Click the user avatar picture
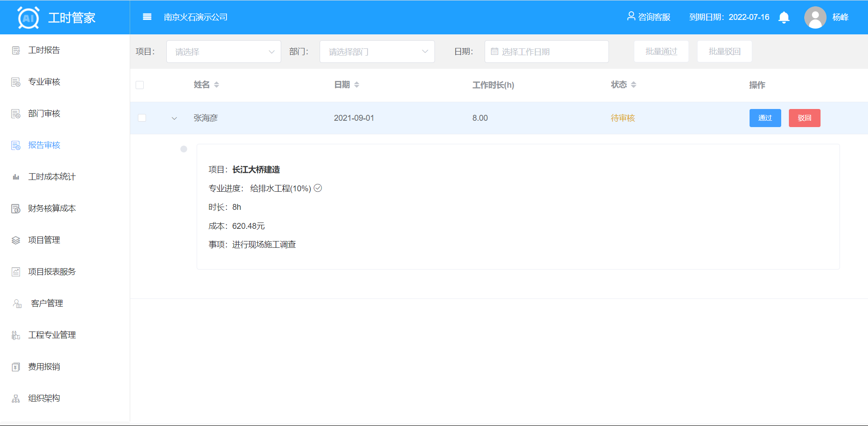The image size is (868, 426). pyautogui.click(x=815, y=18)
